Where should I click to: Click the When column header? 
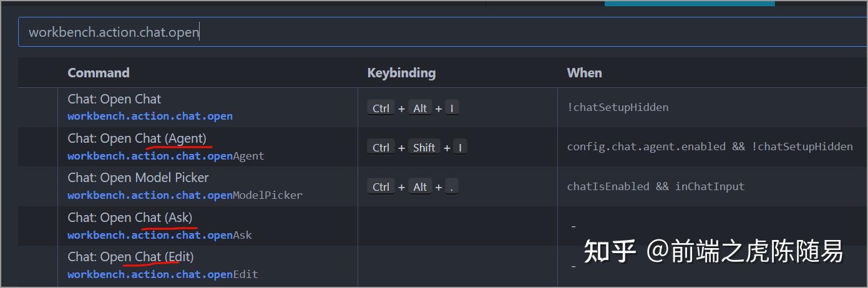(584, 73)
